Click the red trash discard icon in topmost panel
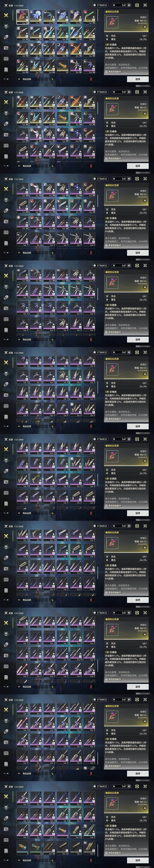 (x=91, y=79)
